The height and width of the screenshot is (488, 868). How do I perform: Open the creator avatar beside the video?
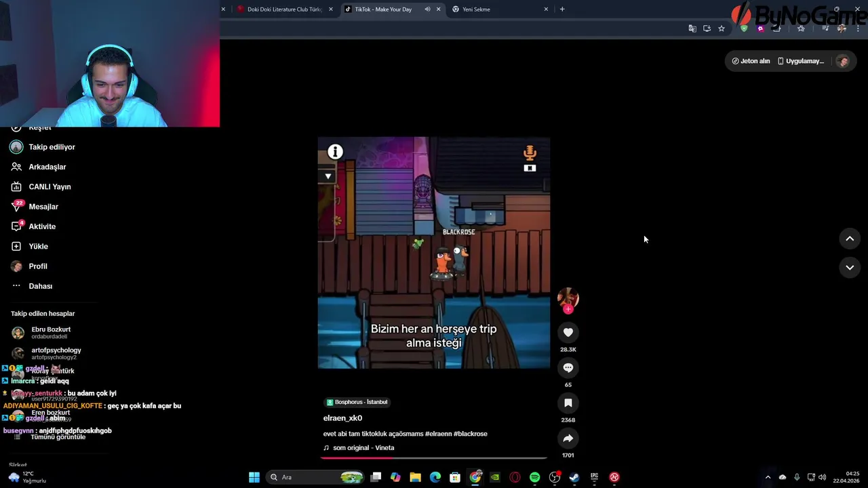pyautogui.click(x=568, y=298)
